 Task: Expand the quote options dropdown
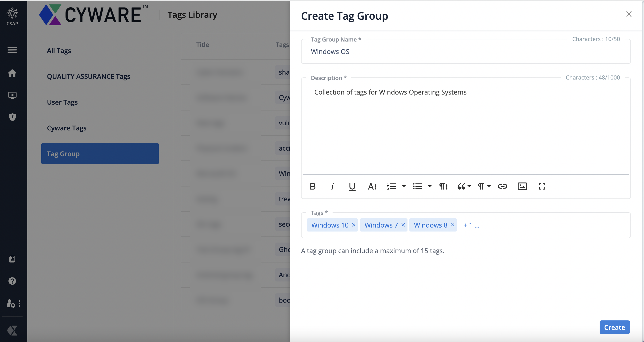point(469,186)
